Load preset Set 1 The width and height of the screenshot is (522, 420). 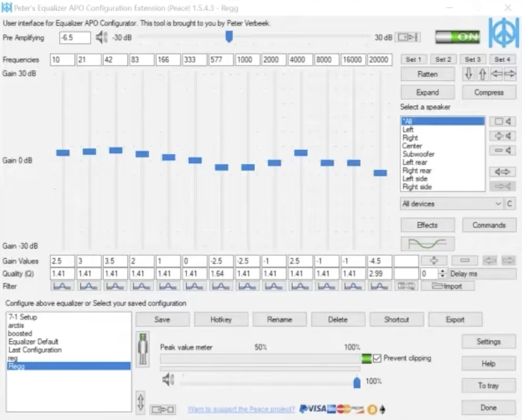413,60
